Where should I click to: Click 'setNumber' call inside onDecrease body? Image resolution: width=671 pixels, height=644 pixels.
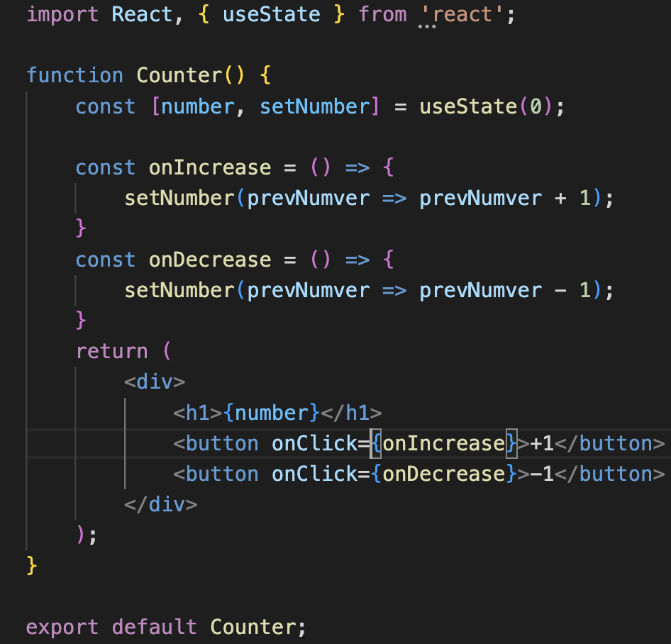coord(179,291)
